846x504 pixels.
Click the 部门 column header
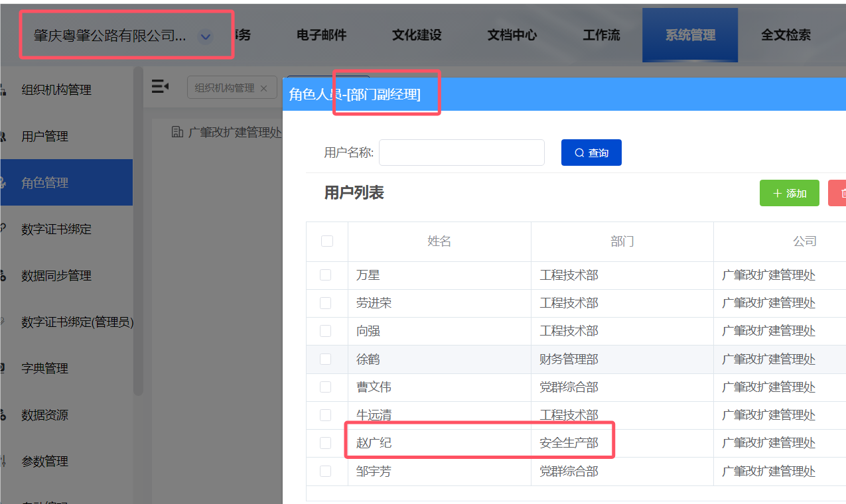coord(622,241)
